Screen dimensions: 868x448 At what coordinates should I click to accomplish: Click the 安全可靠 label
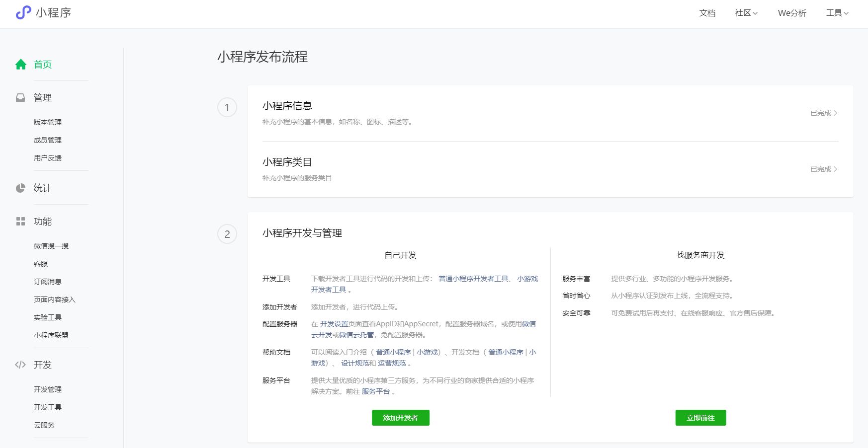tap(576, 313)
